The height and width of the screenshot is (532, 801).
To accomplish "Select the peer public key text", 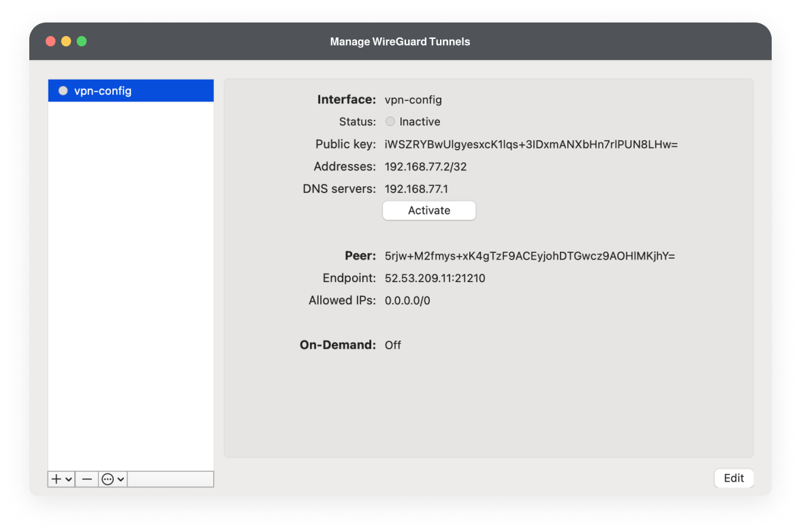I will [529, 255].
